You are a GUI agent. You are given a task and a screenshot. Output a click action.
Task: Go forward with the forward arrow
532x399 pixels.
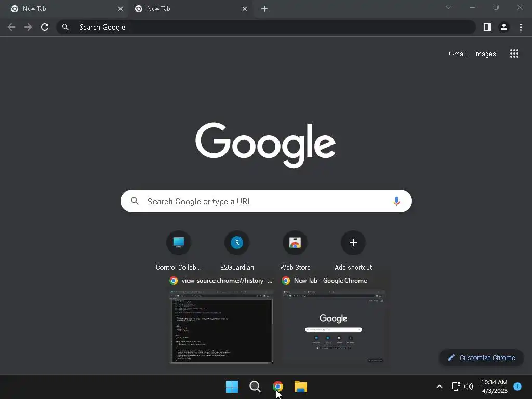coord(28,27)
